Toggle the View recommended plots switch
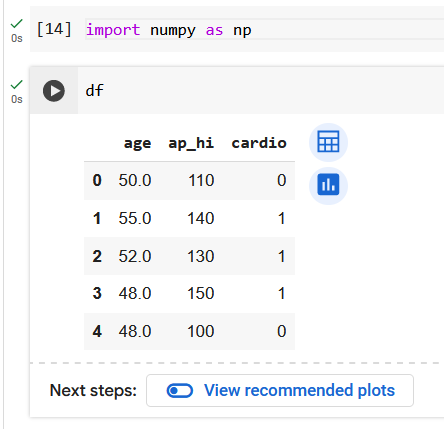Screen dimensions: 444x429 click(x=180, y=391)
